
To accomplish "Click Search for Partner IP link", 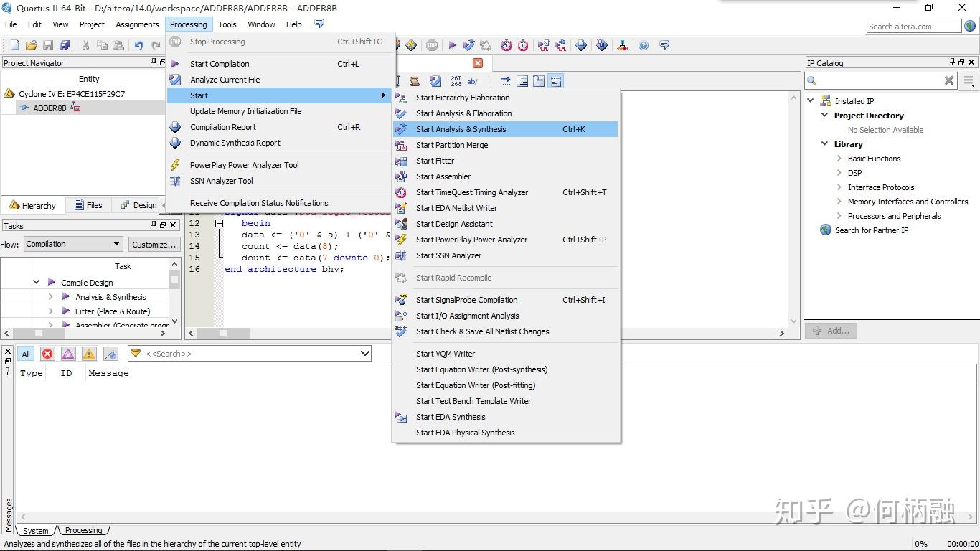I will click(872, 230).
